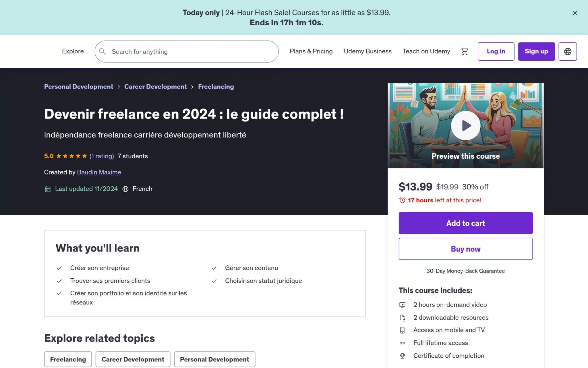
Task: Select the Freelancing related topic button
Action: [68, 359]
